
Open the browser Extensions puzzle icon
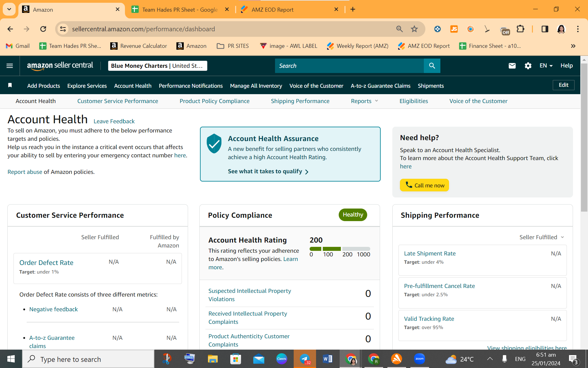[x=520, y=29]
